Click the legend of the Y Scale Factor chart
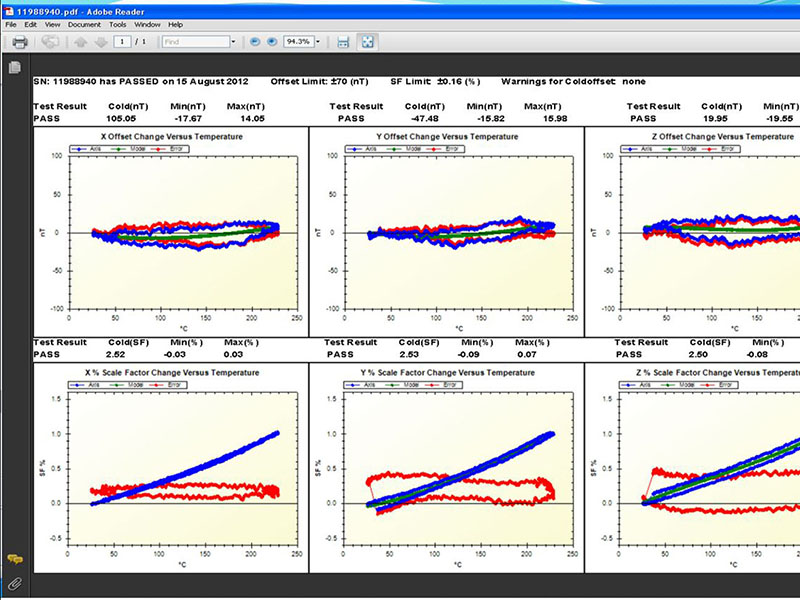 point(403,385)
